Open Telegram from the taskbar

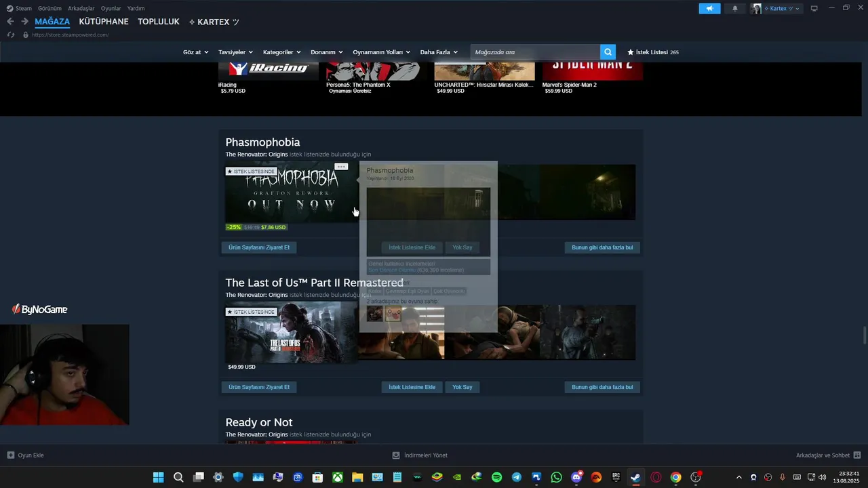tap(517, 477)
